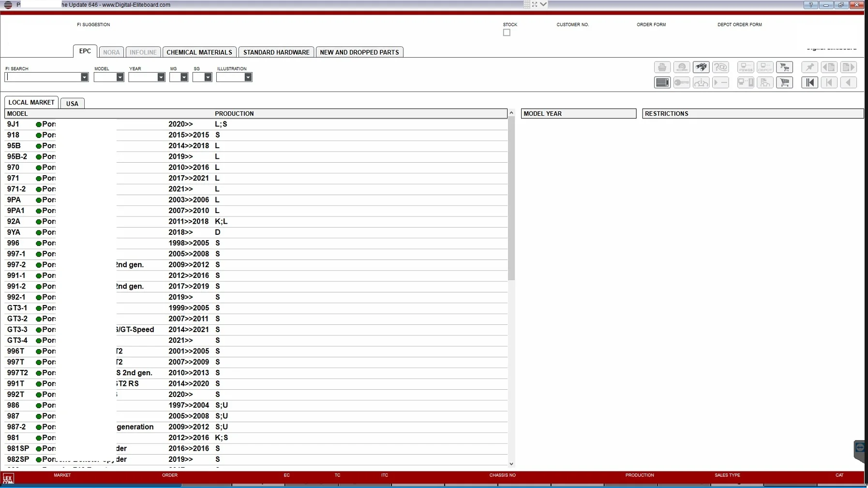Select the USA market tab
Image resolution: width=868 pixels, height=488 pixels.
point(72,104)
